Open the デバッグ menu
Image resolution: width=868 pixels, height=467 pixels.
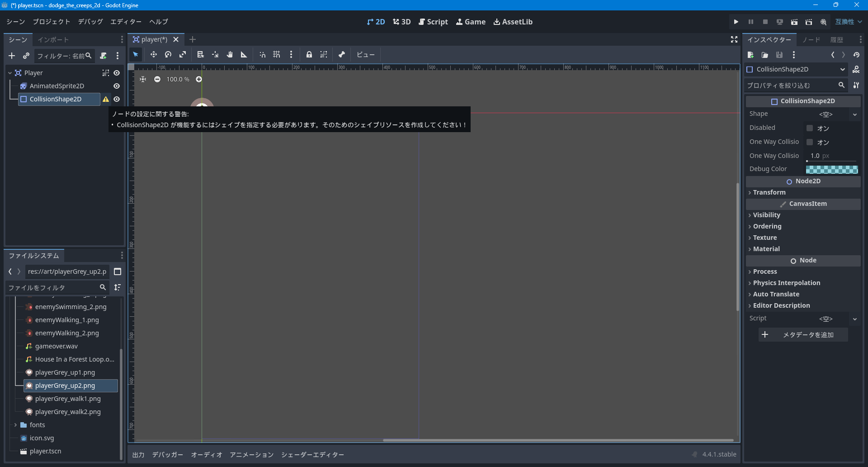90,22
